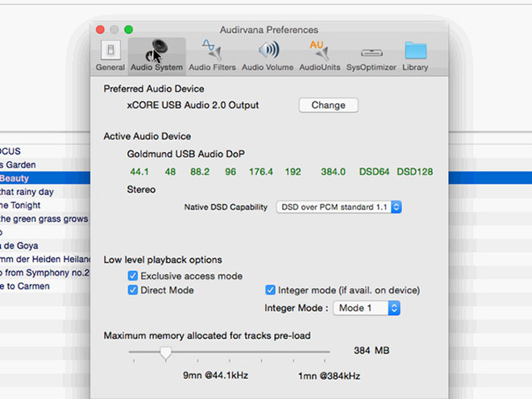Click the DSD128 format label

point(415,172)
